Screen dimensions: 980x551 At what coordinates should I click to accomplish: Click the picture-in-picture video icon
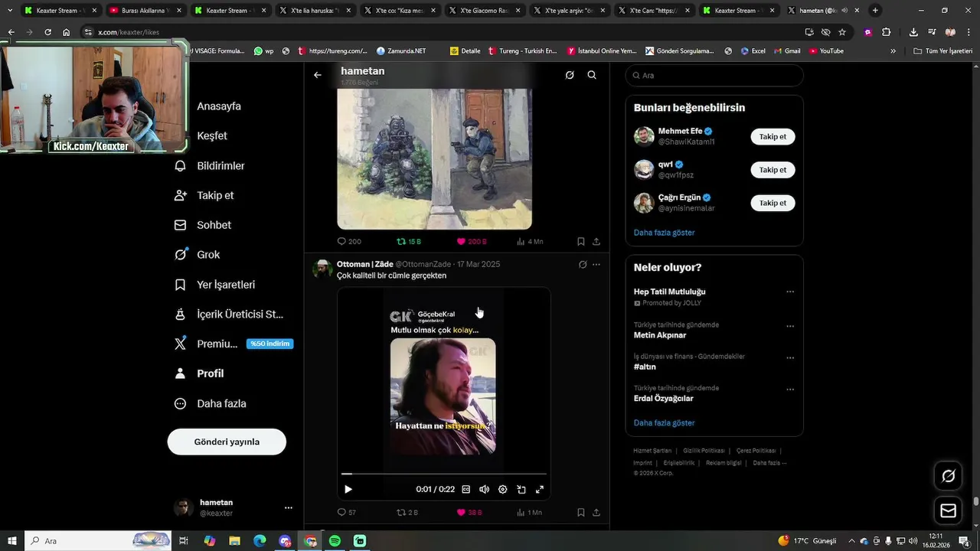point(521,489)
